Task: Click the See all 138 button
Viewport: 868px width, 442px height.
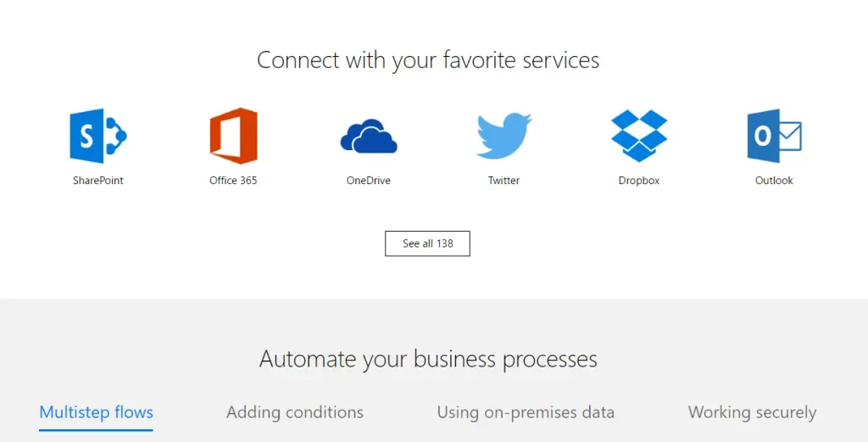Action: [x=427, y=243]
